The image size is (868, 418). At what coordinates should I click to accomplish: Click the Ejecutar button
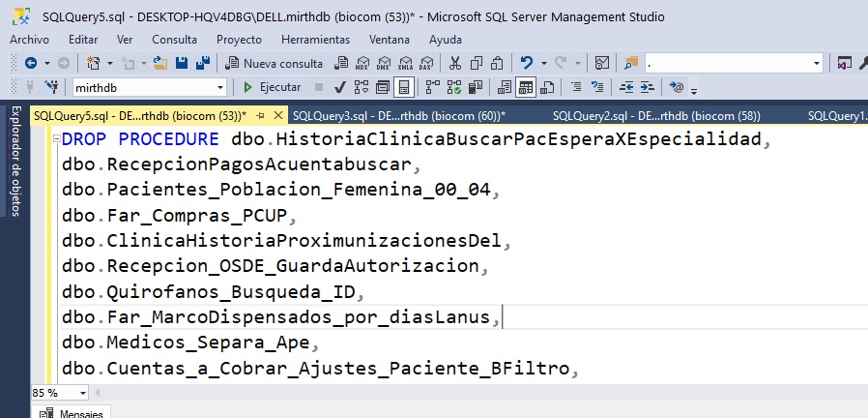coord(273,87)
